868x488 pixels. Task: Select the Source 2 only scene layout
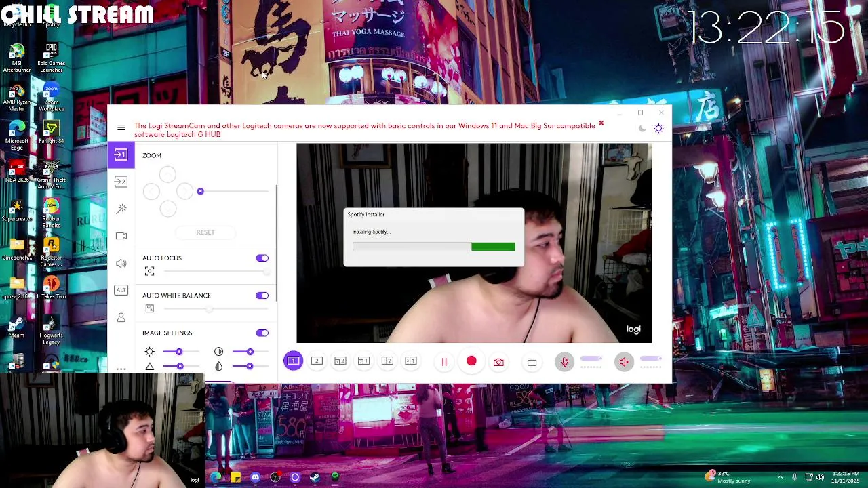click(317, 361)
